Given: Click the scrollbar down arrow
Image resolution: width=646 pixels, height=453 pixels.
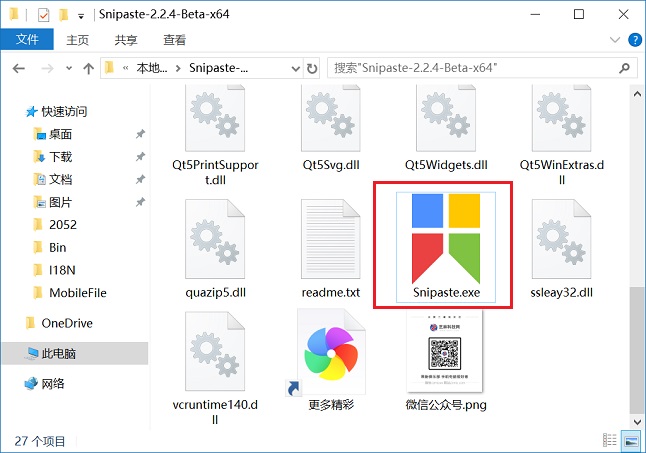Looking at the screenshot, I should [637, 422].
